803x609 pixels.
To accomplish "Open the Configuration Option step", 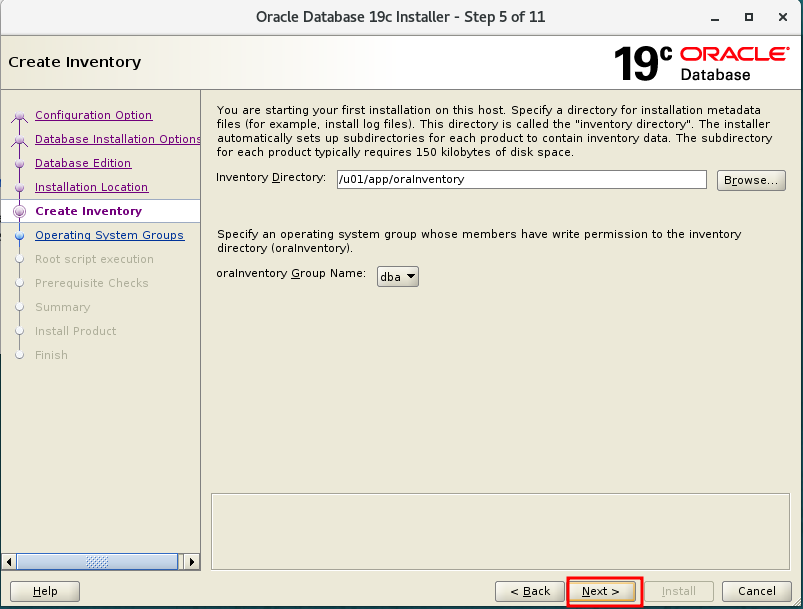I will (93, 115).
